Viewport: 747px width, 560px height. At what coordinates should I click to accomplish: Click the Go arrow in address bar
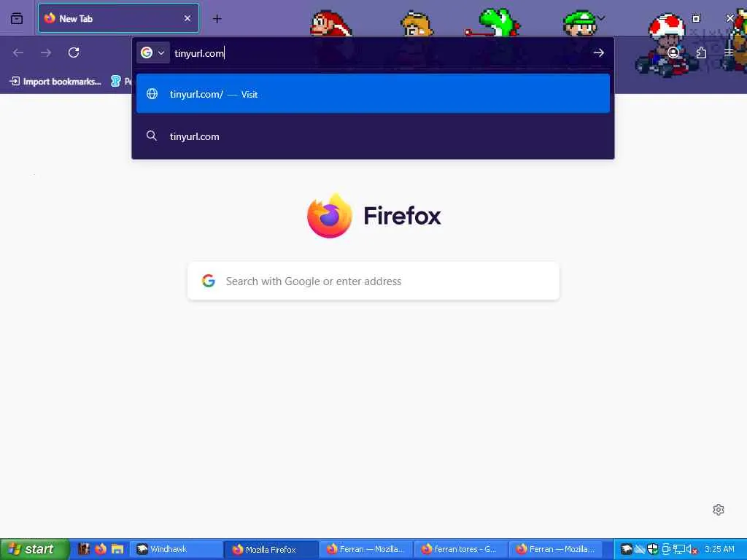(x=599, y=52)
